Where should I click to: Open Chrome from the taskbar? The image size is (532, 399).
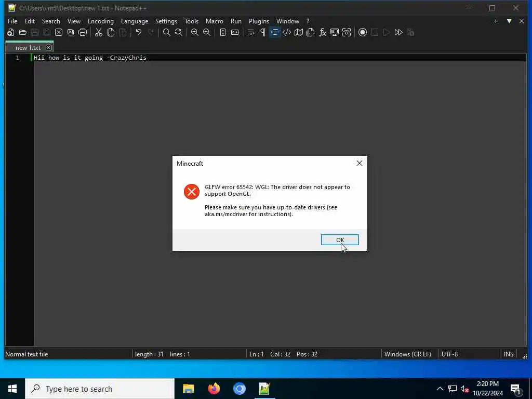point(239,389)
